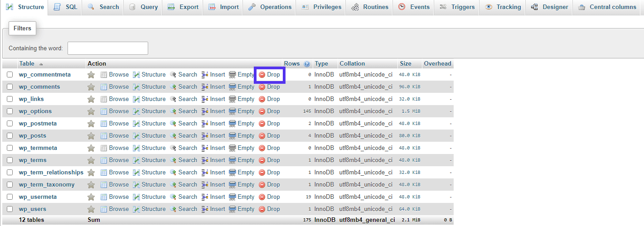644x226 pixels.
Task: Focus the 'Containing the word' filter field
Action: [108, 48]
